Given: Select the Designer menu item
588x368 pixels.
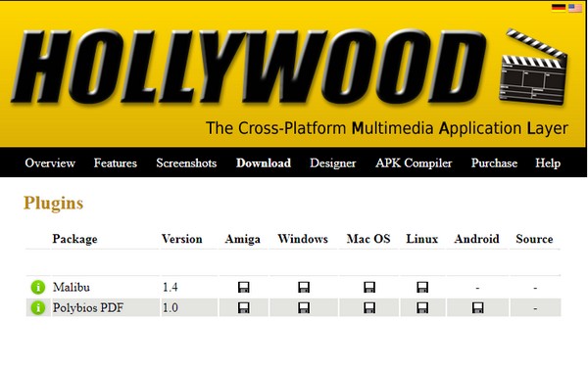Looking at the screenshot, I should pyautogui.click(x=332, y=163).
